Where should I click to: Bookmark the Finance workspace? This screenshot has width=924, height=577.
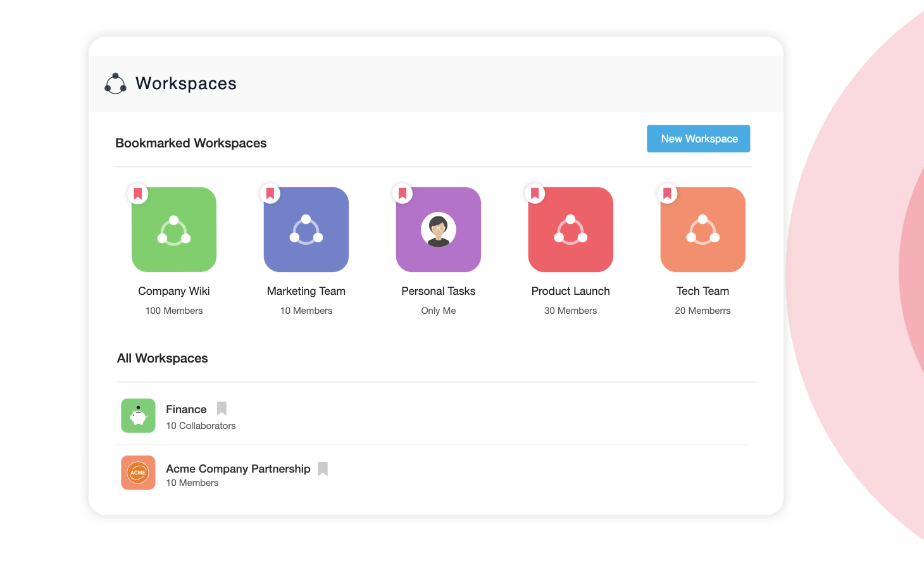pos(222,409)
